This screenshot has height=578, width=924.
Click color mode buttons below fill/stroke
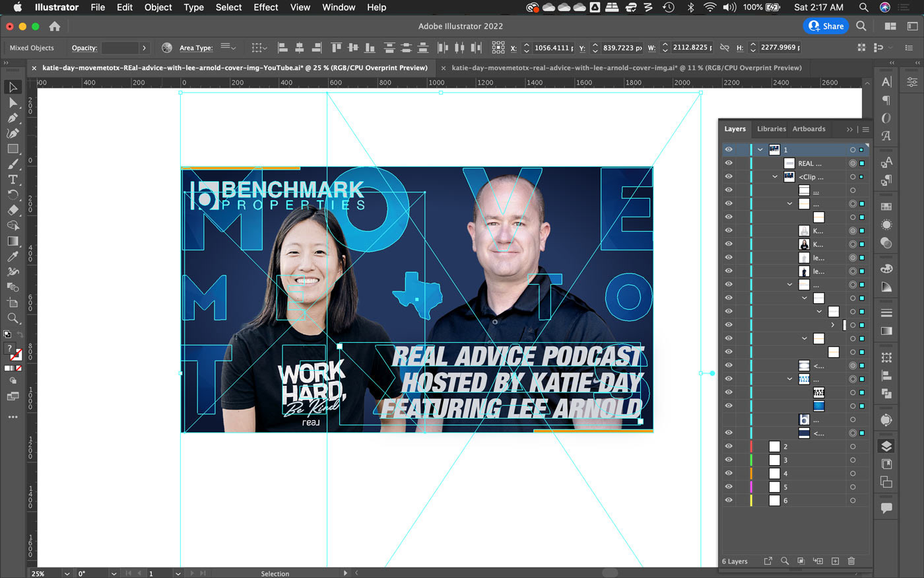coord(13,368)
